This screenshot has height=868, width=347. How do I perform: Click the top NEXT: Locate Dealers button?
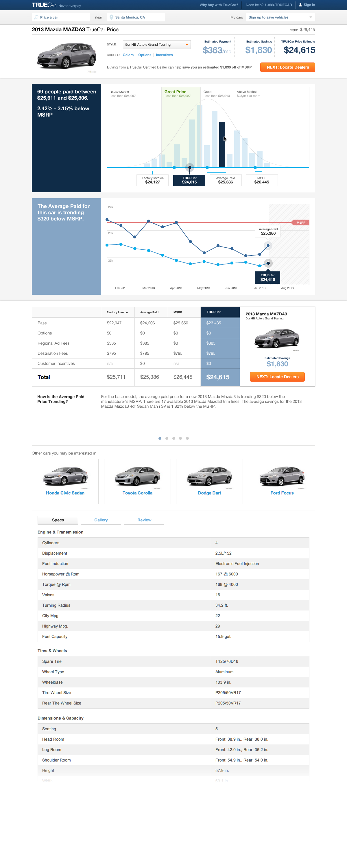(287, 67)
